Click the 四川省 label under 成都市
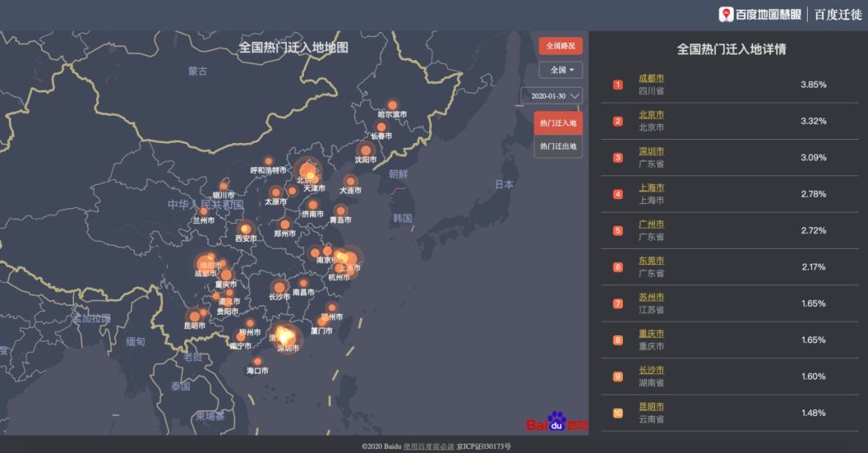Viewport: 868px width, 453px height. (651, 92)
